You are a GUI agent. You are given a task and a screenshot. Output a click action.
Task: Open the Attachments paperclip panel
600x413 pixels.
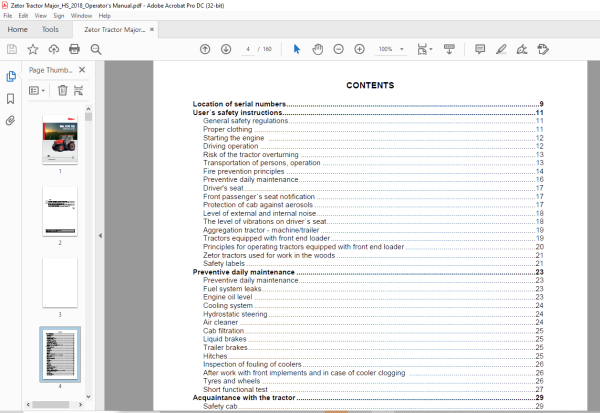click(10, 121)
